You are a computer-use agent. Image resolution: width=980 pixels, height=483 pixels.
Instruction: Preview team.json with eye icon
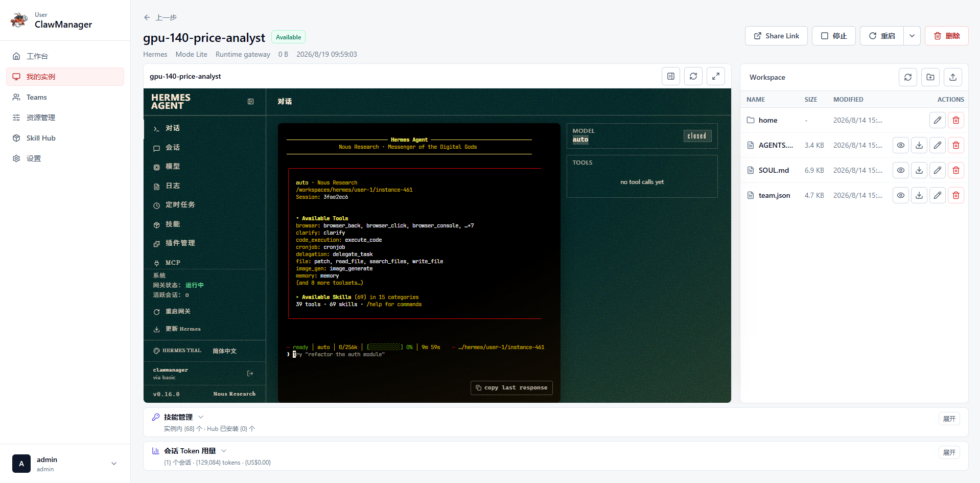pyautogui.click(x=901, y=195)
